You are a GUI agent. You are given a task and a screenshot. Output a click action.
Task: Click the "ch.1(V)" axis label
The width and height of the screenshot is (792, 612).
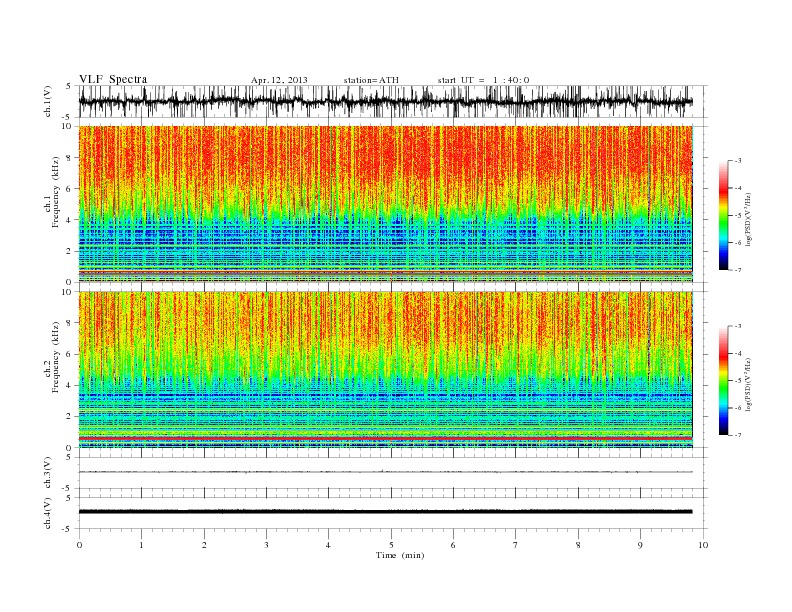48,101
